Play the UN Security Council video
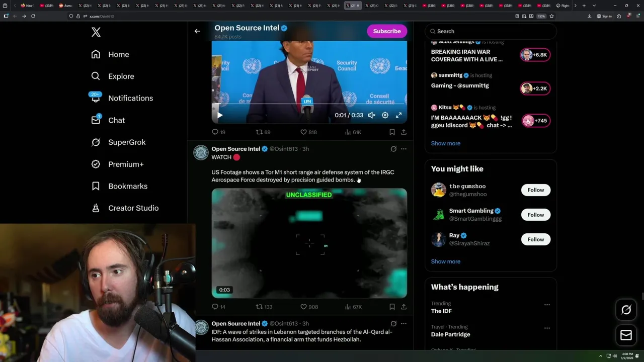The width and height of the screenshot is (644, 362). point(220,115)
